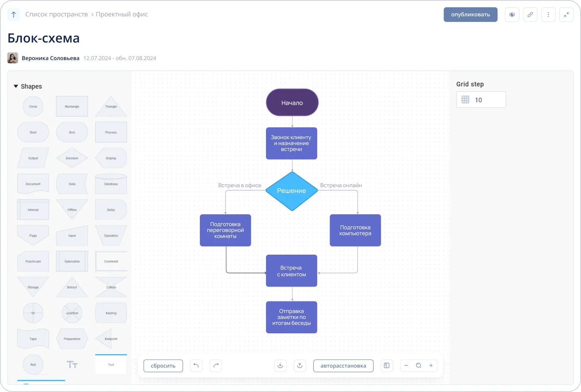Collapse the Shapes section triangle
581x392 pixels.
[16, 86]
